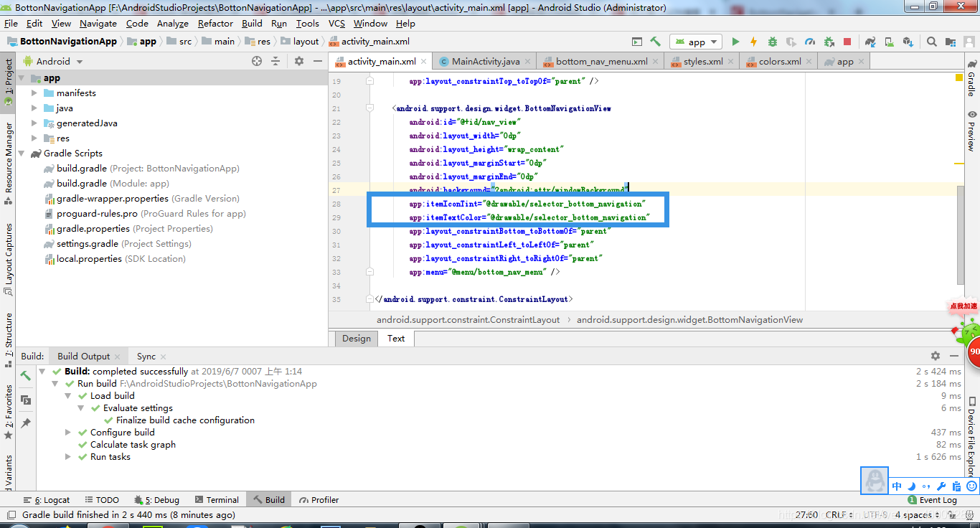Build project with the hammer icon
Image resolution: width=980 pixels, height=528 pixels.
click(x=656, y=42)
